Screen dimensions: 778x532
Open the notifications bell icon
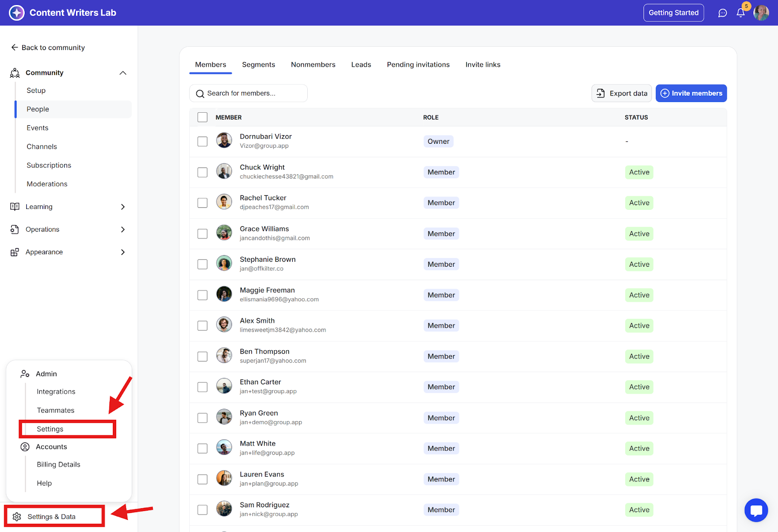(x=741, y=13)
